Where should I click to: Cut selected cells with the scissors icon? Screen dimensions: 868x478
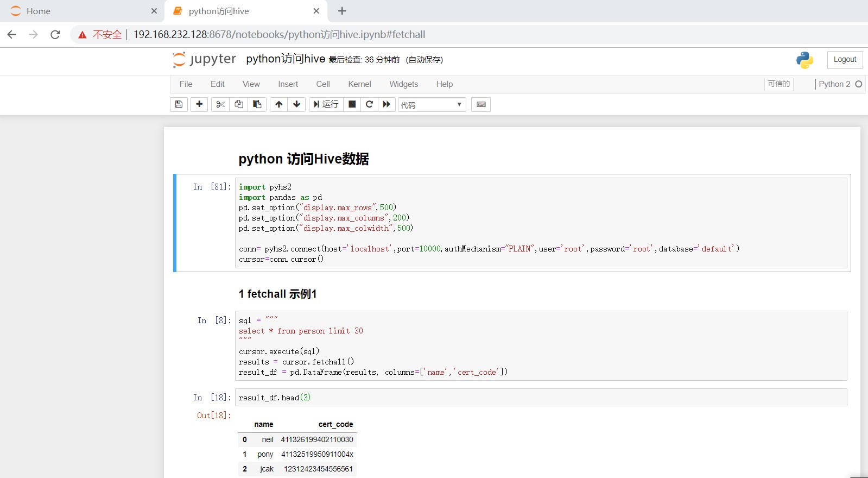point(220,104)
